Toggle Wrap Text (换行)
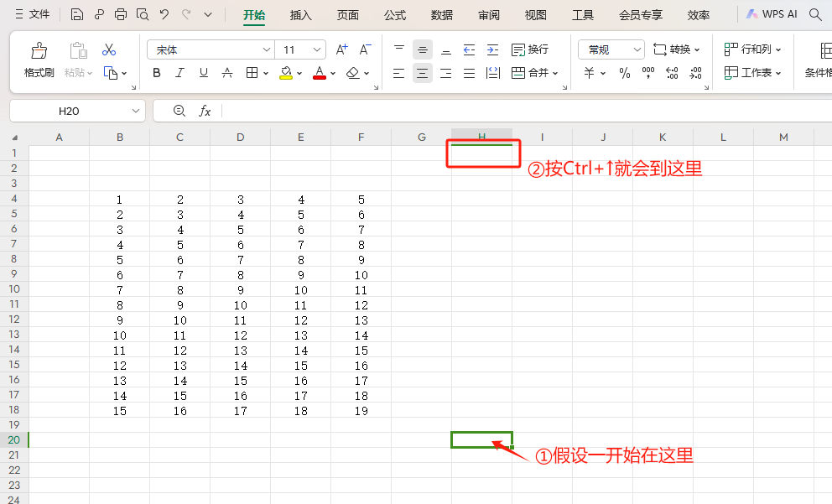 coord(529,49)
